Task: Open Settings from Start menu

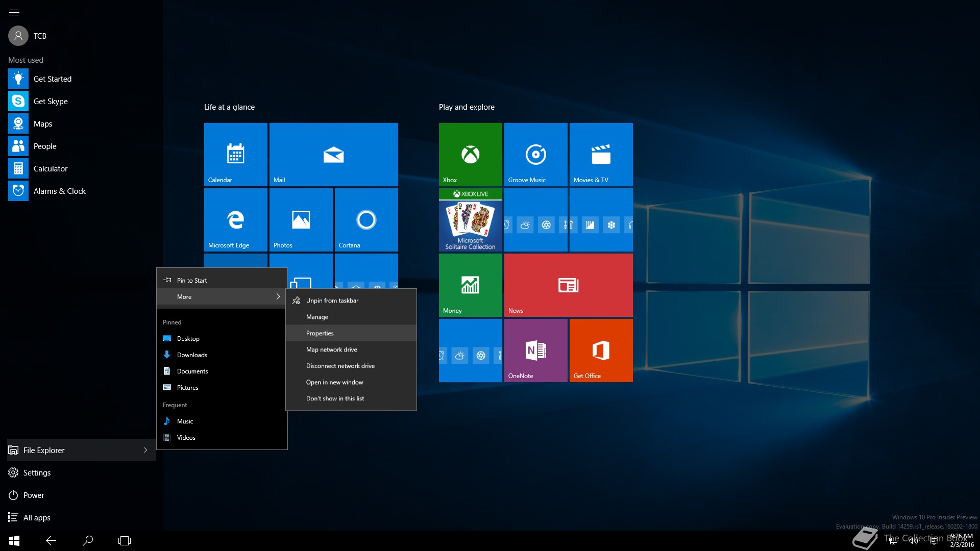Action: coord(82,473)
